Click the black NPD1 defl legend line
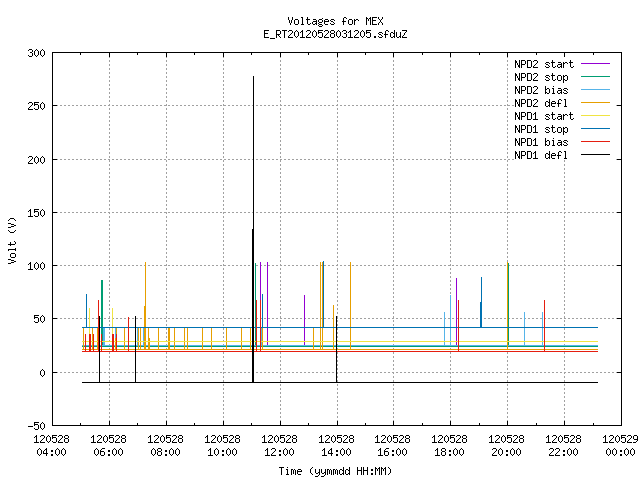Viewport: 640px width, 480px height. click(x=596, y=155)
